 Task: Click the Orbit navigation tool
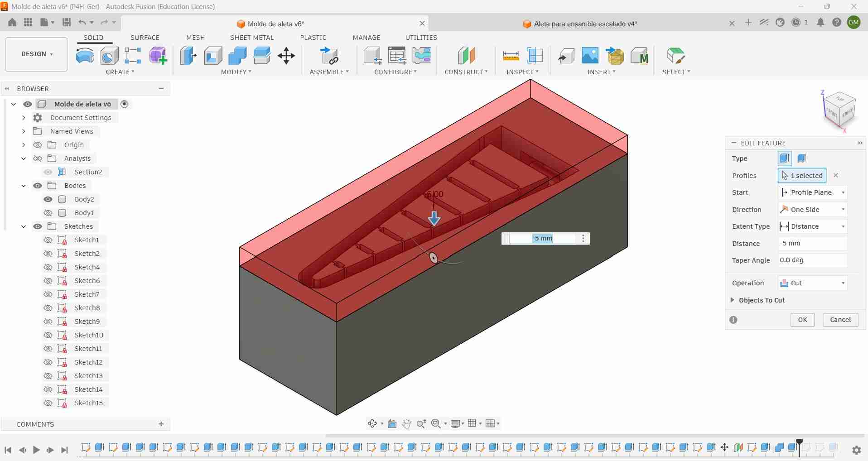pos(372,423)
